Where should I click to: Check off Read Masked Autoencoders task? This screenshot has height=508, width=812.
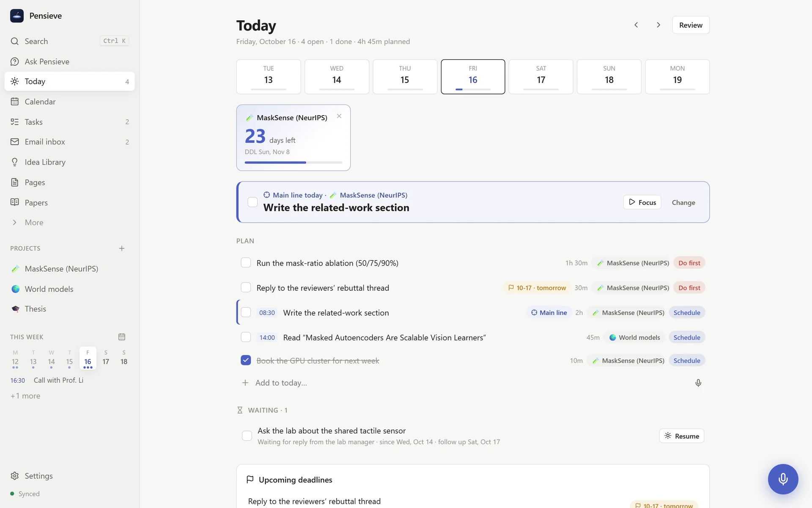tap(246, 337)
